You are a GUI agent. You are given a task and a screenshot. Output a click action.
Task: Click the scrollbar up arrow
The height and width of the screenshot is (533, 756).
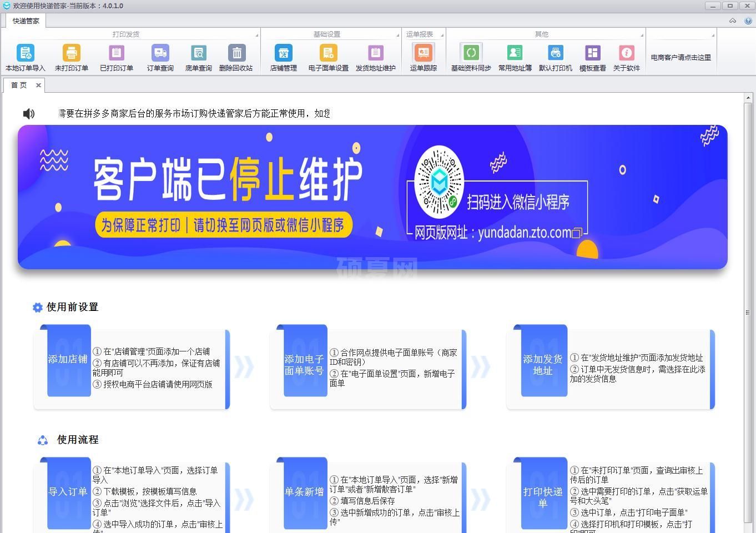click(748, 98)
